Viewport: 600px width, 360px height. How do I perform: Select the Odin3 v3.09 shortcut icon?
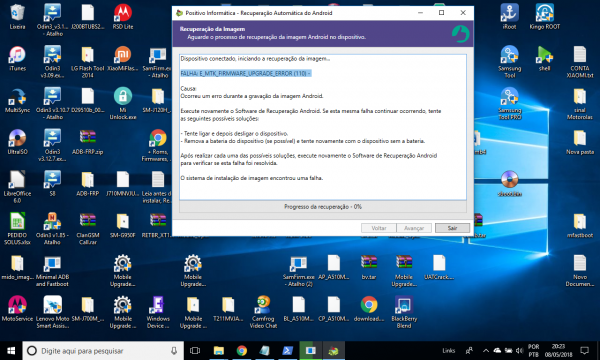[x=52, y=62]
